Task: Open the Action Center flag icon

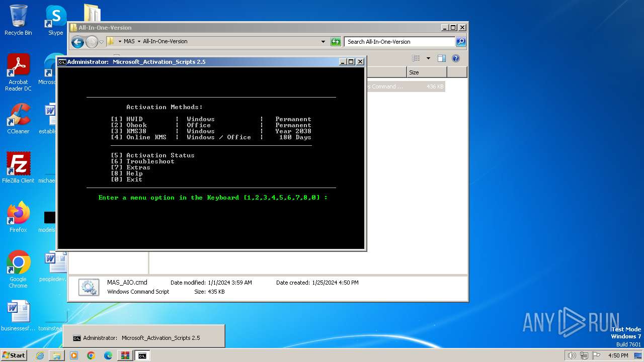Action: [596, 355]
